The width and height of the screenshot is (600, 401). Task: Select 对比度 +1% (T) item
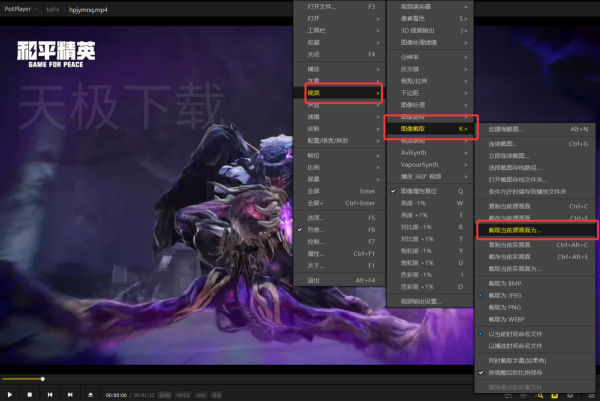pyautogui.click(x=430, y=239)
